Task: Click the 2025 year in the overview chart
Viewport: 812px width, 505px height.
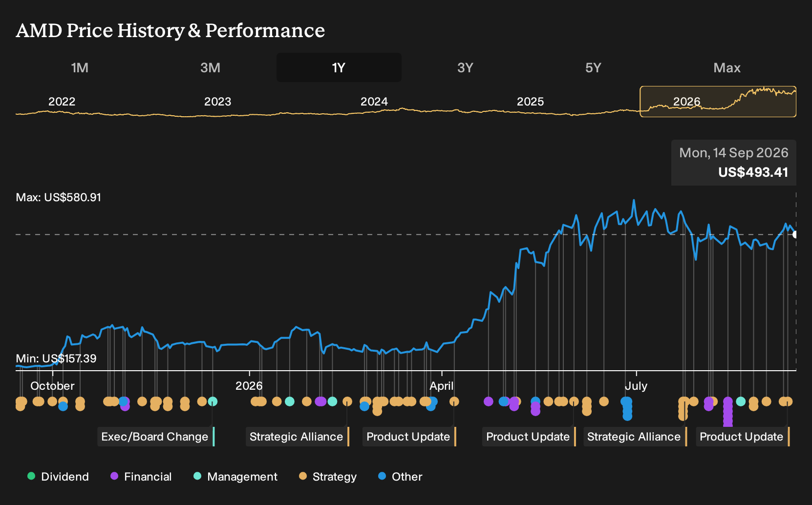Action: 530,102
